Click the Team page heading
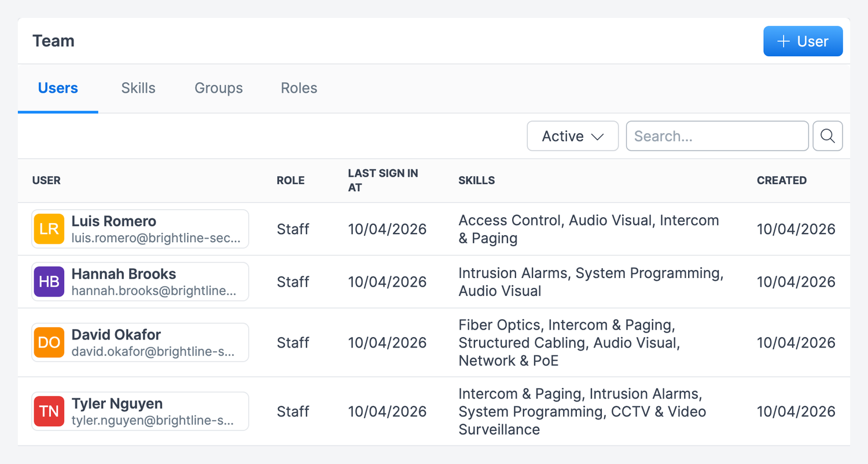The image size is (868, 464). (53, 41)
